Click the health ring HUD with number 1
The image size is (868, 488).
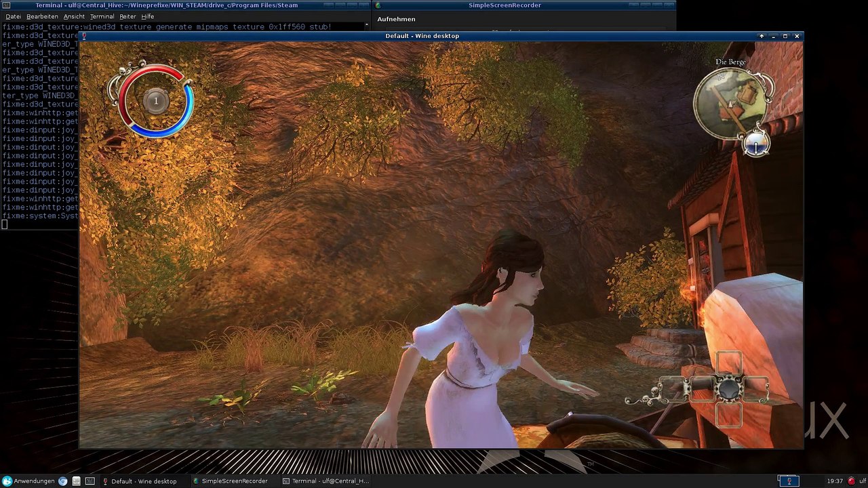point(155,100)
